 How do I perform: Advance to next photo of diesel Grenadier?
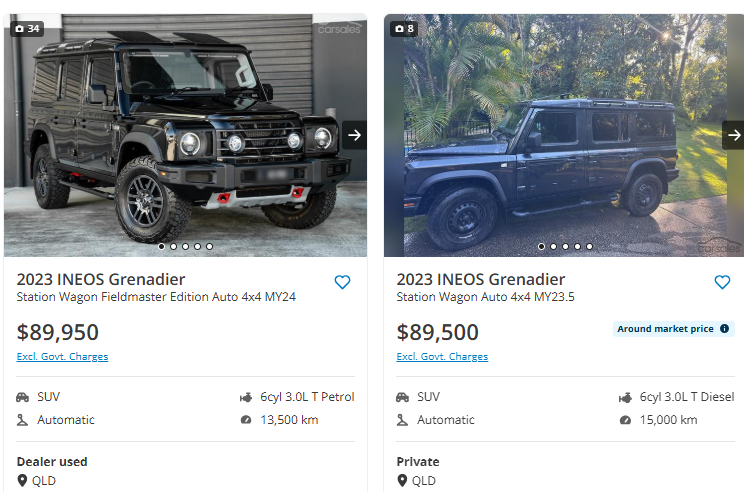pyautogui.click(x=733, y=135)
